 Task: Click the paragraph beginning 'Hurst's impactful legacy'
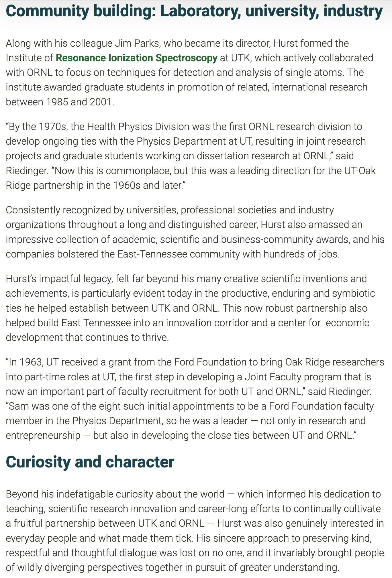(191, 308)
